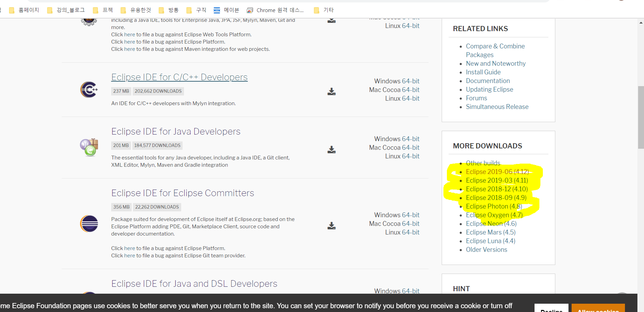Click download icon for Java Developers package

pyautogui.click(x=332, y=149)
